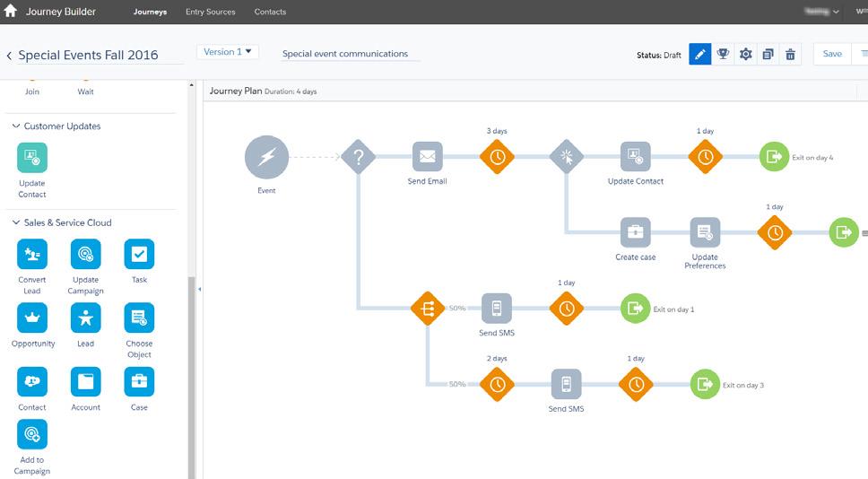Click the 3 days wait node
This screenshot has height=479, width=868.
click(497, 157)
